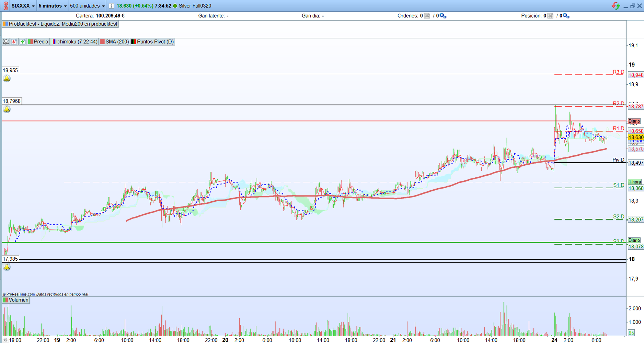The image size is (644, 343).
Task: Click the Gan latente label
Action: (211, 16)
